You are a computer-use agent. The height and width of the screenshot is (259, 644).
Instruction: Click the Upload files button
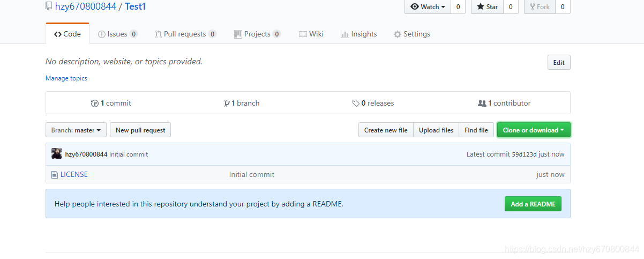(x=436, y=130)
